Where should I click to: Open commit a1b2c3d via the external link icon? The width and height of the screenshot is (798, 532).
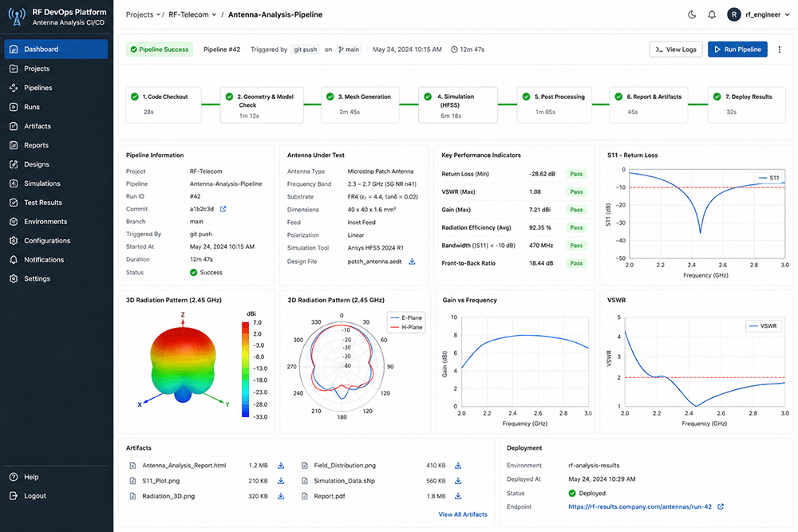pos(223,209)
